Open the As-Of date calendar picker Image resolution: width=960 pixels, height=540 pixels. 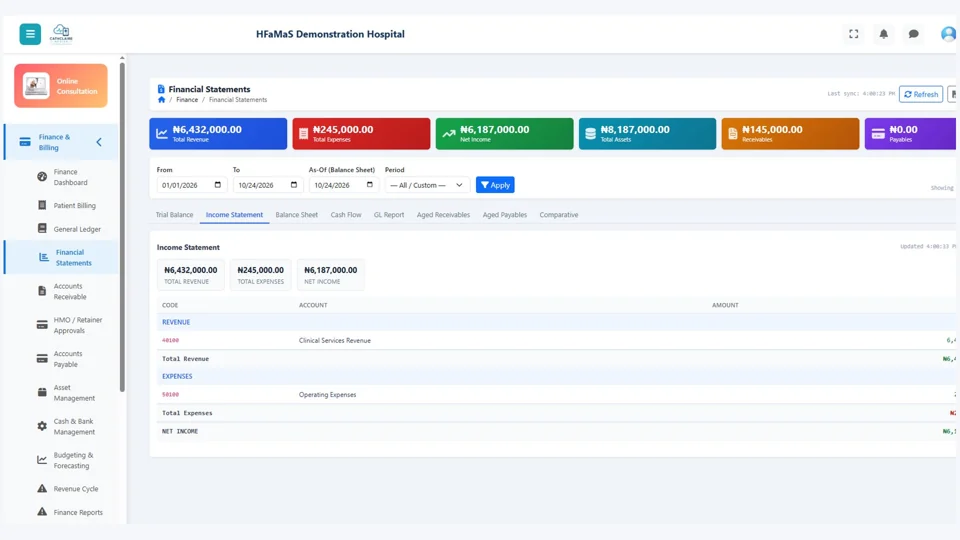coord(369,185)
